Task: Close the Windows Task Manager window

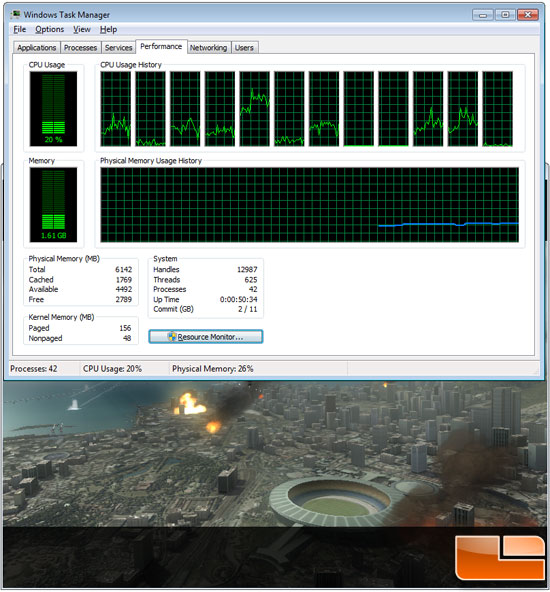Action: tap(528, 15)
